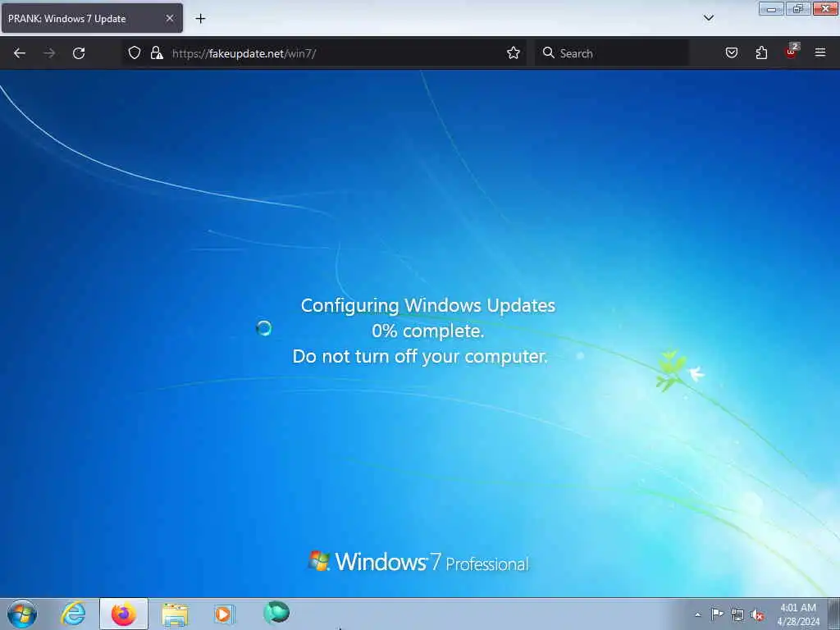This screenshot has width=840, height=630.
Task: Close the Firefox window
Action: point(825,8)
